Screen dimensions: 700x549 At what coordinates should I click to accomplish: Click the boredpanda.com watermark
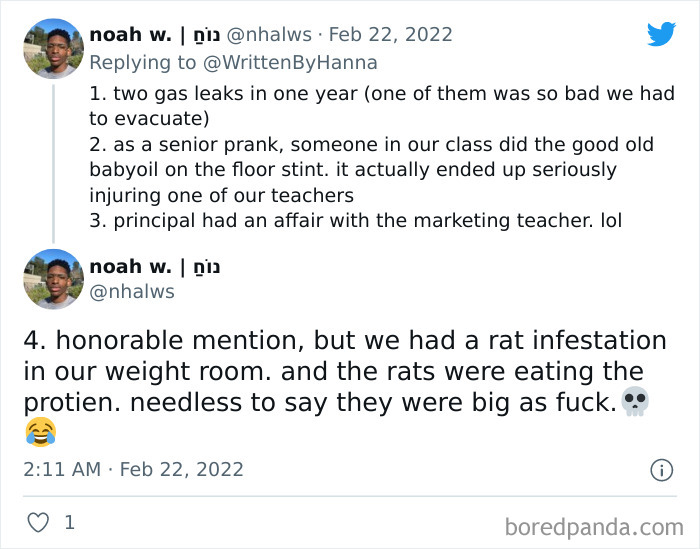[594, 526]
